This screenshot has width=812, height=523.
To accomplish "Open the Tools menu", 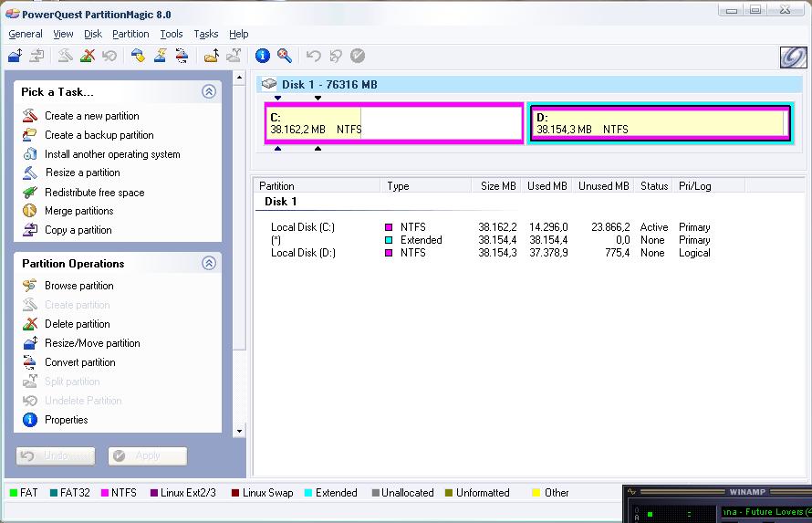I will [172, 34].
